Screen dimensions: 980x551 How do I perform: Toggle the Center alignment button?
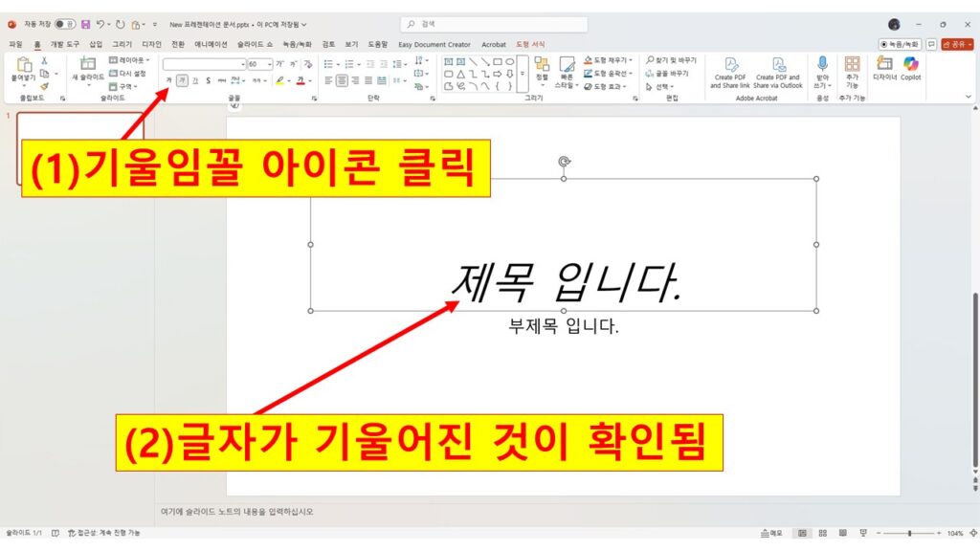342,80
